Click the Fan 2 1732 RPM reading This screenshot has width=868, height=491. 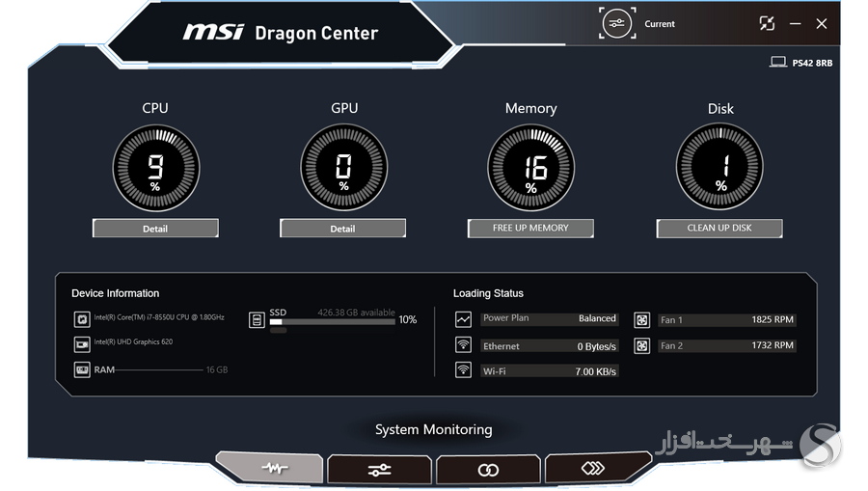point(773,345)
